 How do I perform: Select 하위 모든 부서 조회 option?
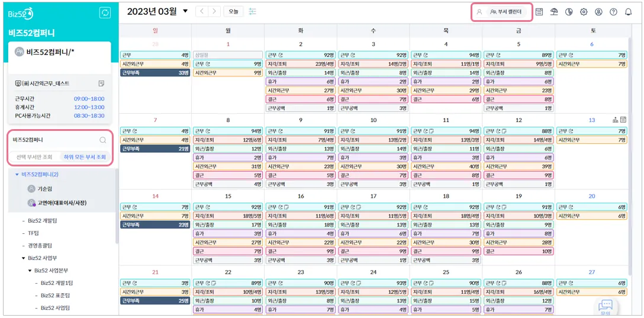pyautogui.click(x=85, y=156)
